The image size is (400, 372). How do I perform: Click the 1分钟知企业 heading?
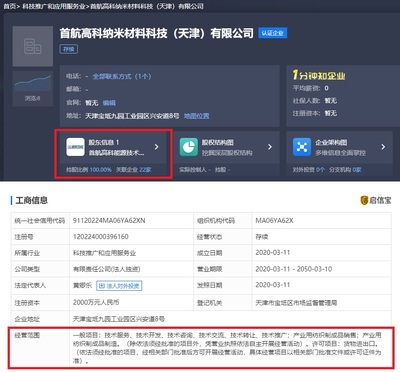(x=319, y=75)
